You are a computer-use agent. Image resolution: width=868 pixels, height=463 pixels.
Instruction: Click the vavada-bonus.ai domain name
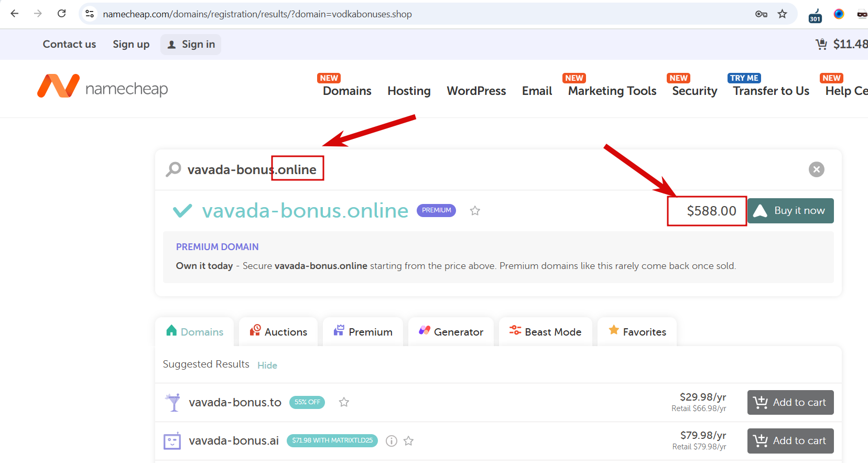[x=234, y=441]
